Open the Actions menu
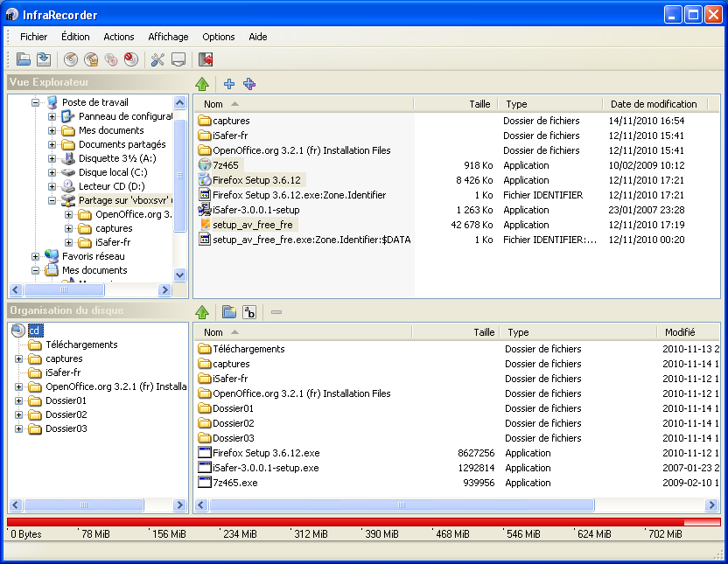Viewport: 728px width, 564px height. (x=119, y=37)
